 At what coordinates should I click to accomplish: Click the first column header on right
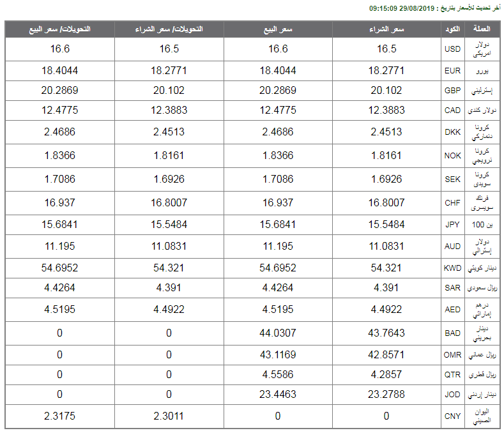coord(482,29)
